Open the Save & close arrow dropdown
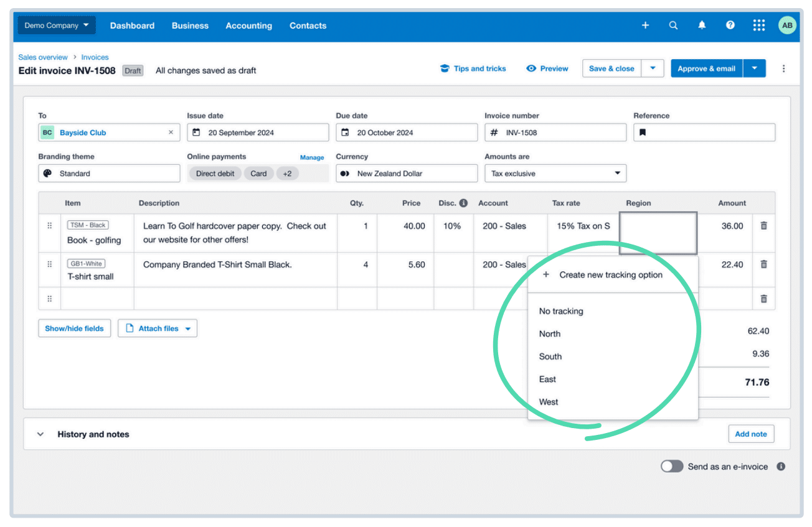 (653, 68)
